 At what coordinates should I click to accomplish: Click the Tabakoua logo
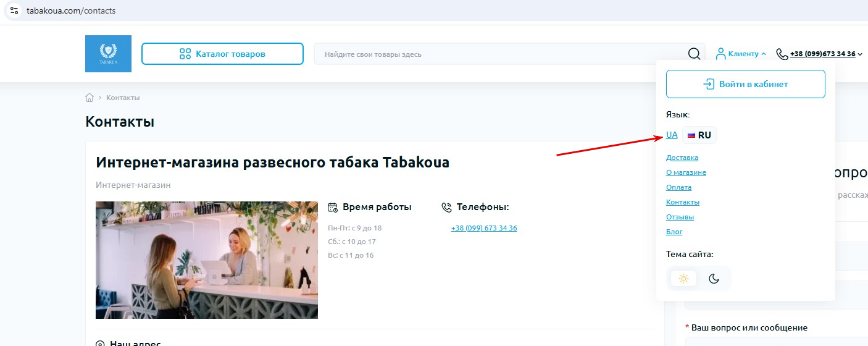coord(108,54)
